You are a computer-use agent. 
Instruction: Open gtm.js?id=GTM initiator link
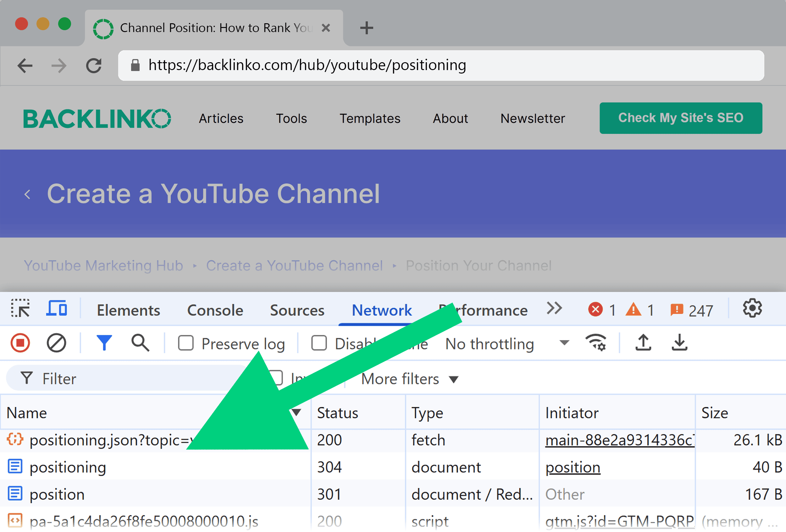[x=620, y=522]
